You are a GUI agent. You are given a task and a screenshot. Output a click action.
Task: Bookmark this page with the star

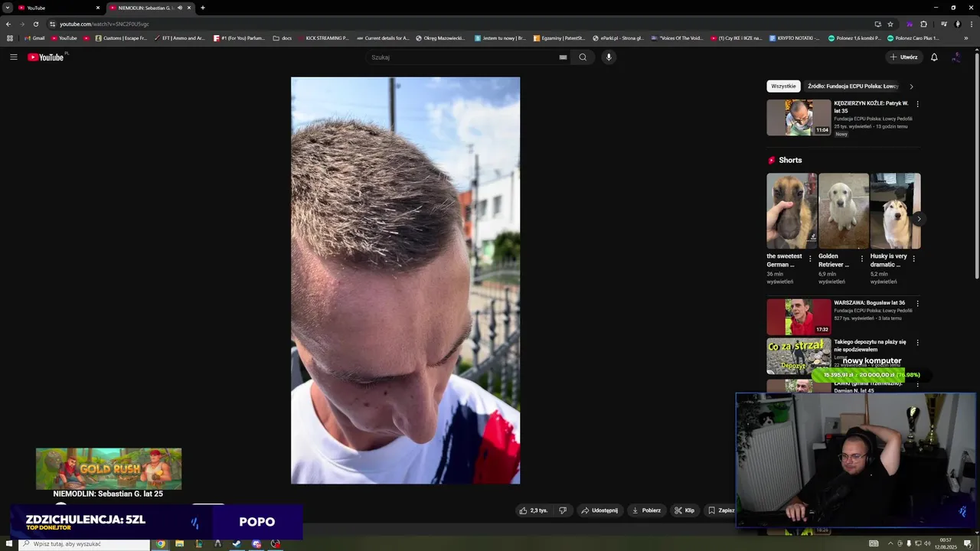[x=890, y=24]
